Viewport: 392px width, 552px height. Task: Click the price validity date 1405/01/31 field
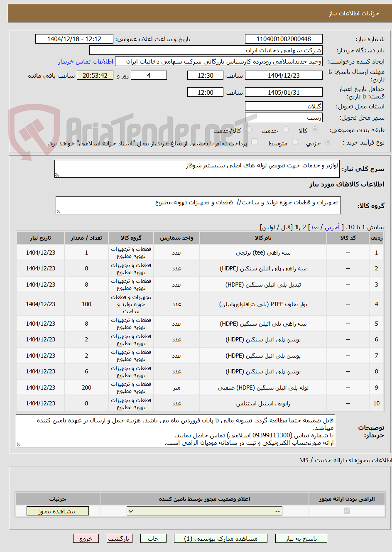pyautogui.click(x=284, y=93)
